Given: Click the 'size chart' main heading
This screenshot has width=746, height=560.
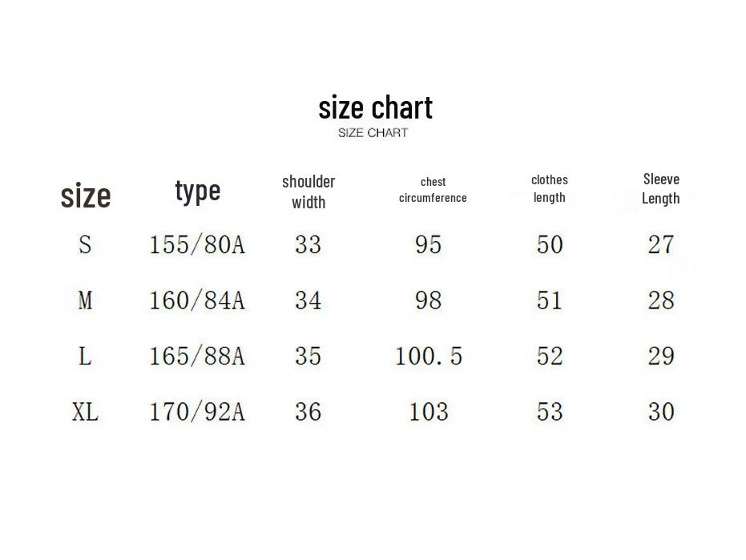Looking at the screenshot, I should pyautogui.click(x=375, y=107).
